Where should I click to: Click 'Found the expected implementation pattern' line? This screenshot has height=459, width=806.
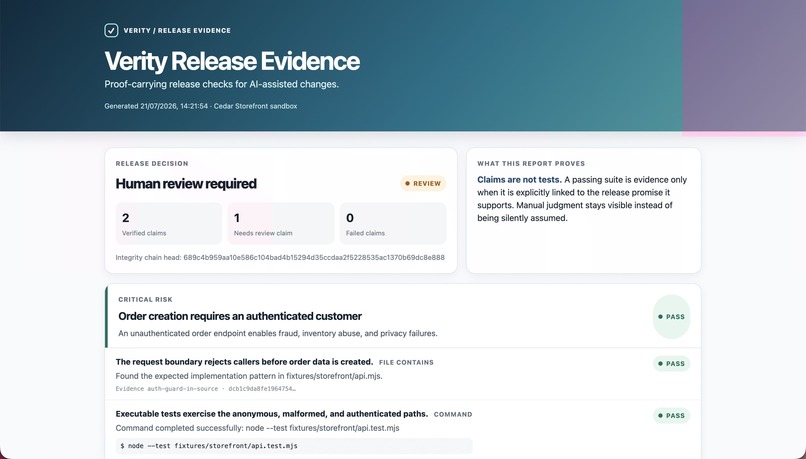249,376
